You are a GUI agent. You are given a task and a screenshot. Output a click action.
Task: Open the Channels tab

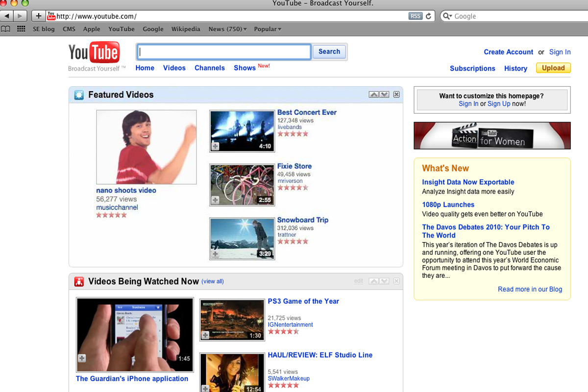pos(210,68)
